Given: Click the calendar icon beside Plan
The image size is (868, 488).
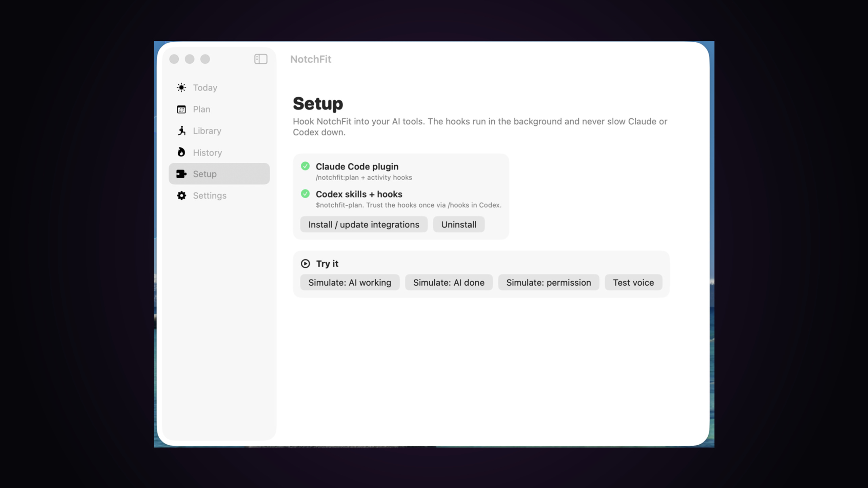Looking at the screenshot, I should coord(181,109).
